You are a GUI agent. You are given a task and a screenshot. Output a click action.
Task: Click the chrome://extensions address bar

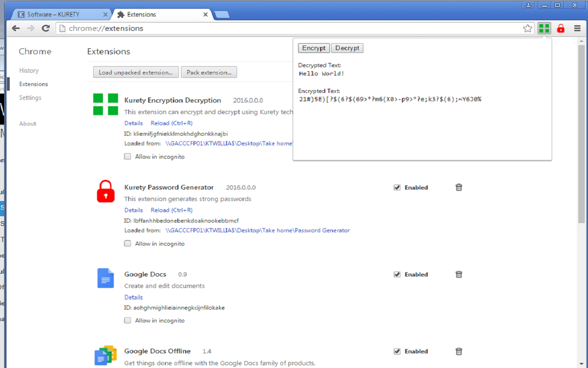pos(294,29)
